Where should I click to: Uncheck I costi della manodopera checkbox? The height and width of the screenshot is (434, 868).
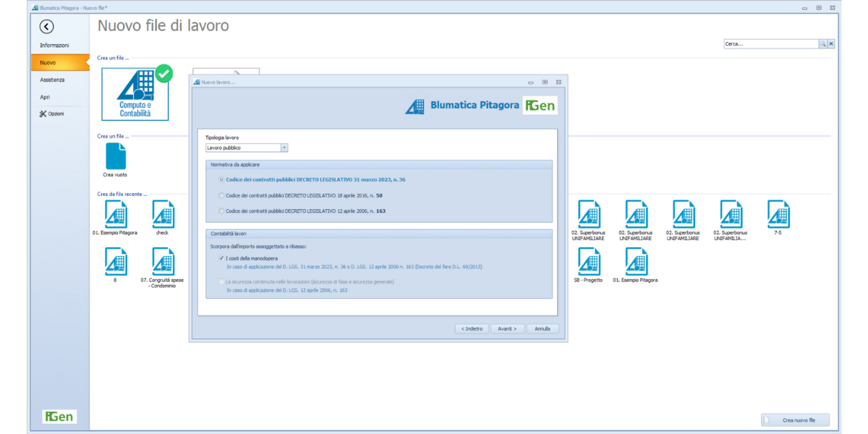tap(221, 258)
